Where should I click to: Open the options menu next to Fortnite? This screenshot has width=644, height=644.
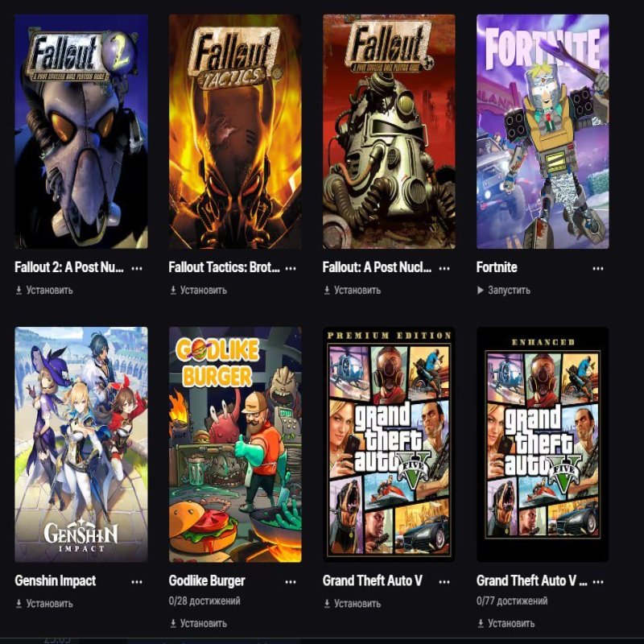click(598, 269)
